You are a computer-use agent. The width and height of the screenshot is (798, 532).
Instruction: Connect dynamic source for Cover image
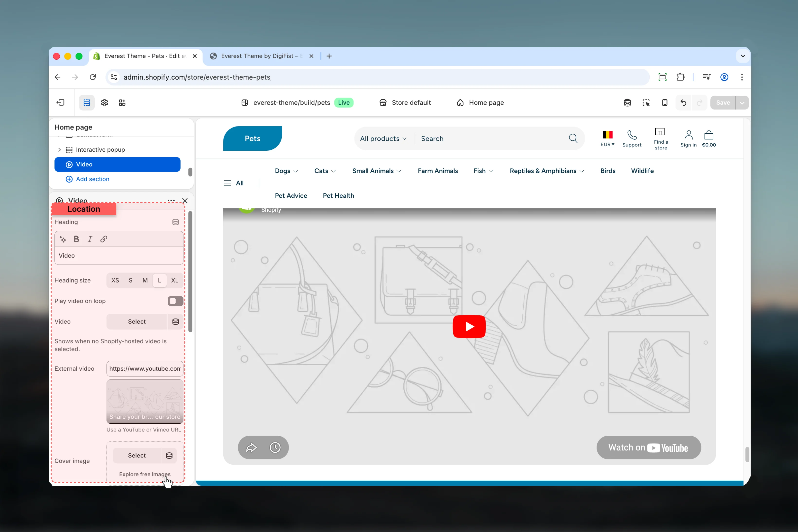(x=169, y=456)
